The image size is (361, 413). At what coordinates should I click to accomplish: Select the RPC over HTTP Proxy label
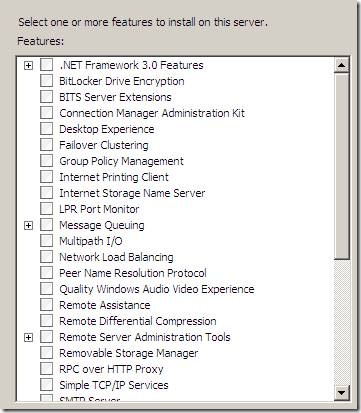point(111,369)
